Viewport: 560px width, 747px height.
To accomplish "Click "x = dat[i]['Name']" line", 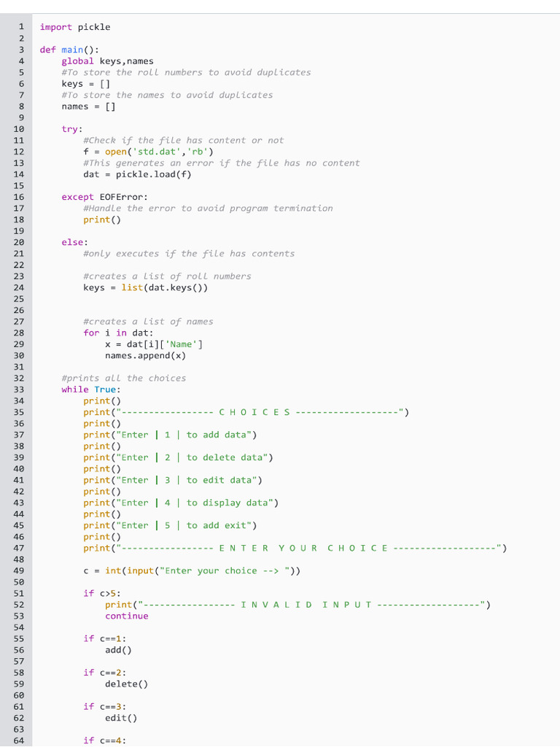I will (154, 344).
